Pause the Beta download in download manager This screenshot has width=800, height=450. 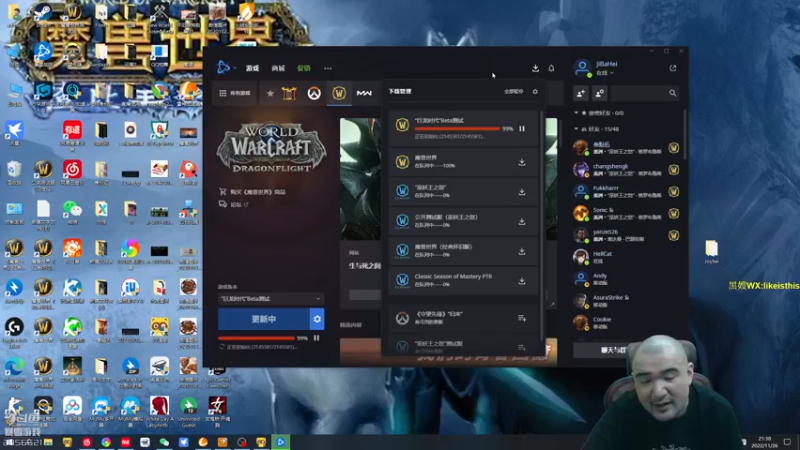pos(521,129)
